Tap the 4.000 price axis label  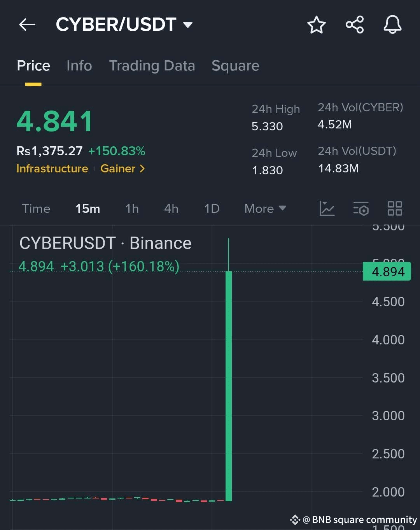coord(388,340)
